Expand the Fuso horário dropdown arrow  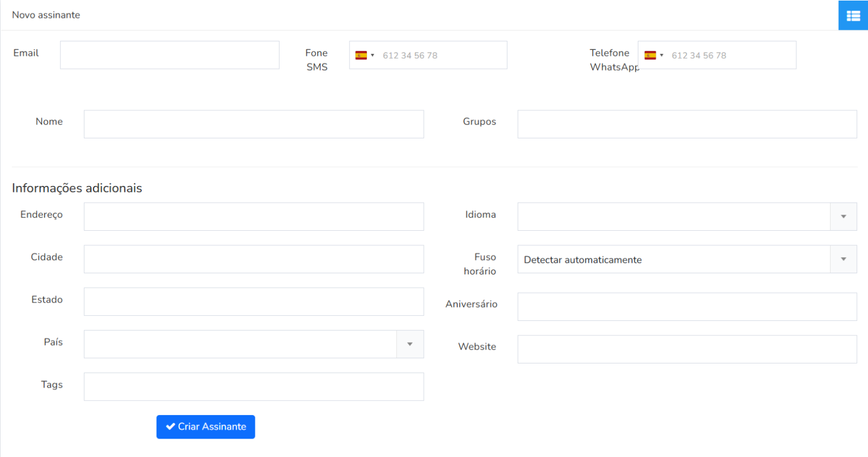(x=843, y=259)
